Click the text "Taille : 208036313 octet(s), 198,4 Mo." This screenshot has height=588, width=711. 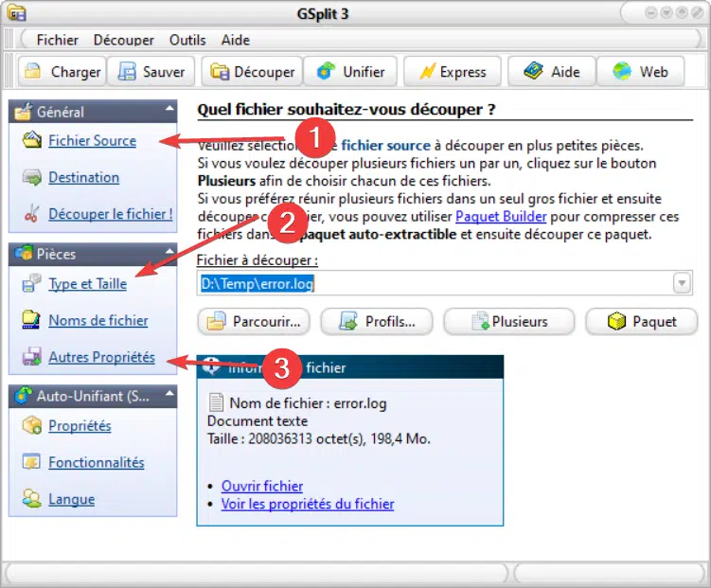pos(319,438)
